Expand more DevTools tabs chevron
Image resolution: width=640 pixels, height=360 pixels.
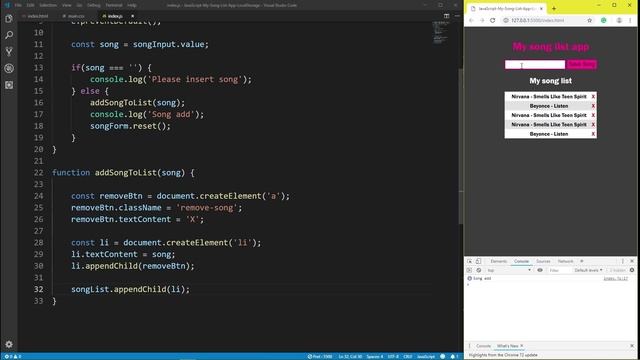coord(582,261)
